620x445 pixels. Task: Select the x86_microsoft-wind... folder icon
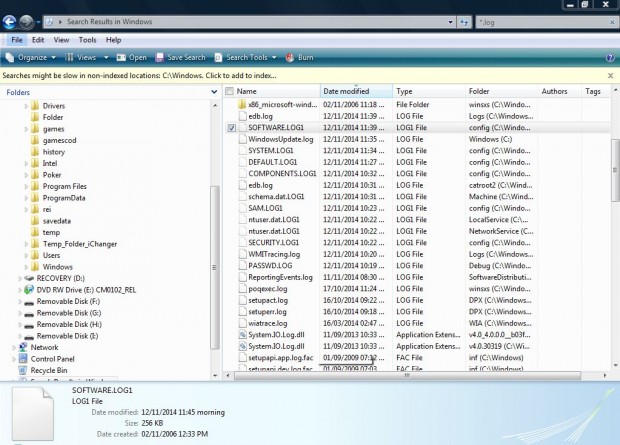tap(242, 105)
